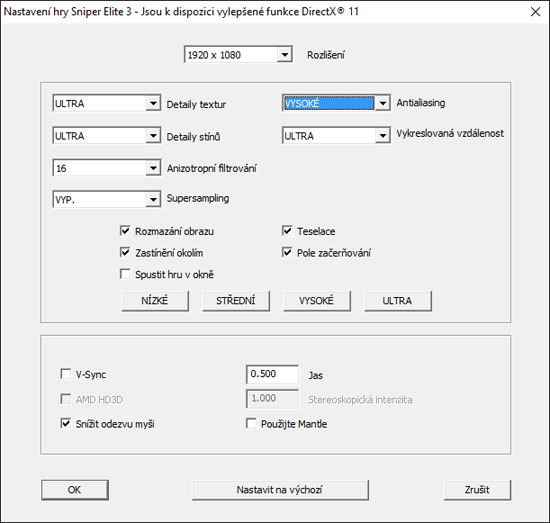
Task: Enable Spustit hru v okně
Action: pos(125,274)
